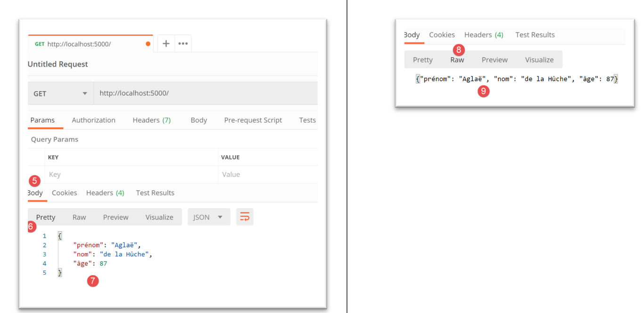Viewport: 644px width, 313px height.
Task: Open the Pre-request Script tab
Action: point(253,120)
